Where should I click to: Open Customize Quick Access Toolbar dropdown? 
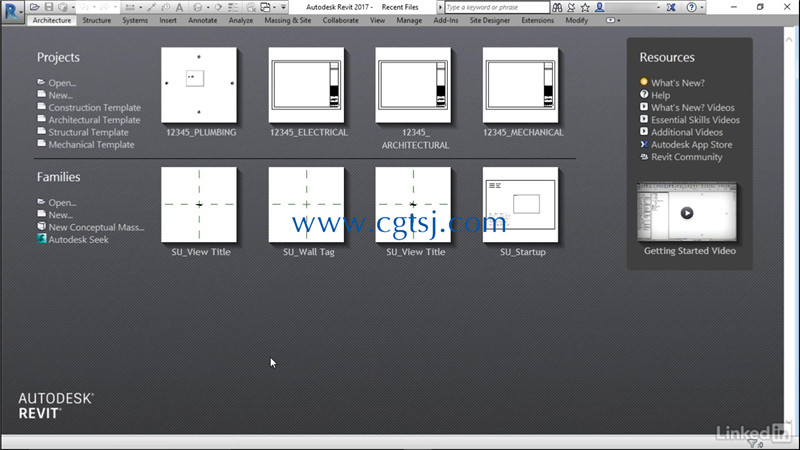tap(283, 7)
